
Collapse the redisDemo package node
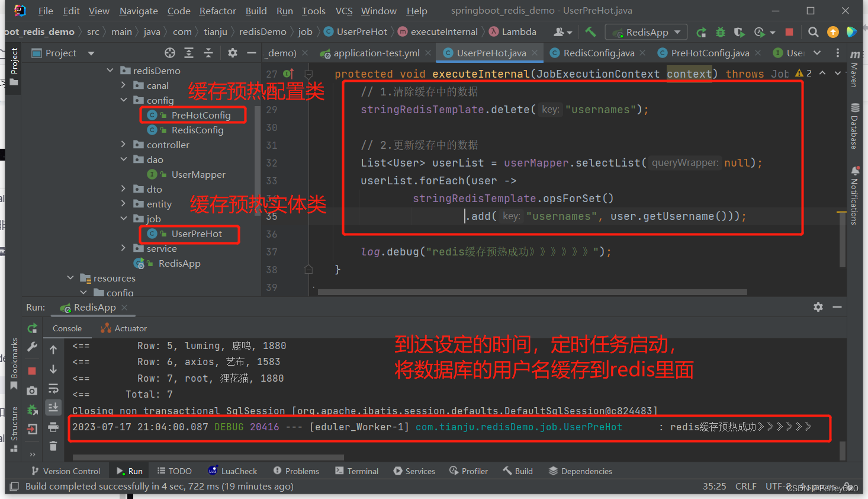[x=110, y=71]
